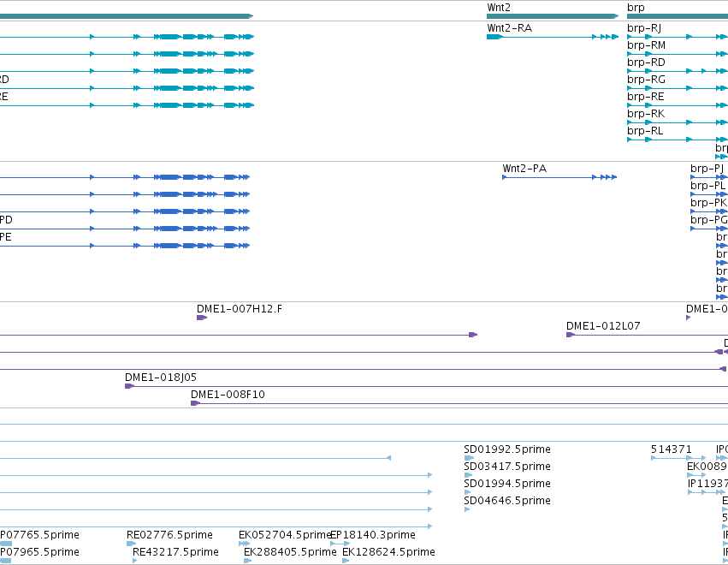Click EST label EP18140.3prime

373,535
